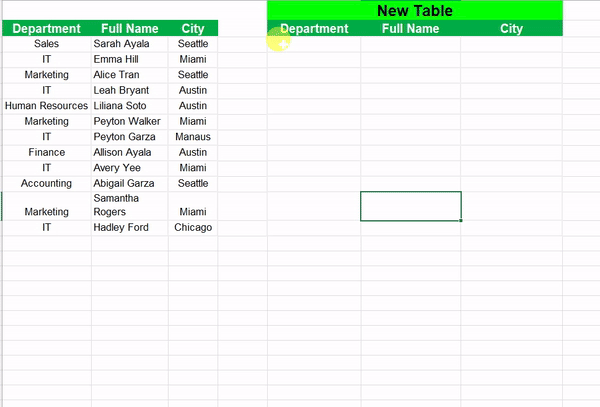Select the Human Resources cell

(x=47, y=106)
